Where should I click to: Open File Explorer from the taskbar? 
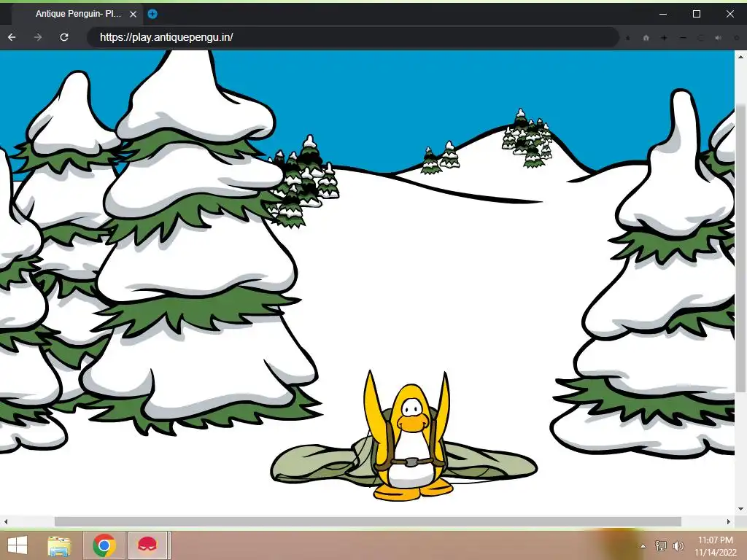[x=60, y=545]
